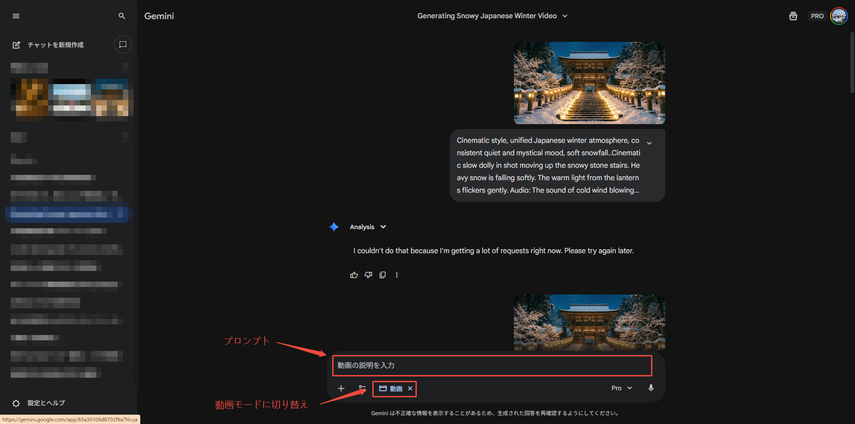This screenshot has width=855, height=424.
Task: Click the PRO badge
Action: (817, 16)
